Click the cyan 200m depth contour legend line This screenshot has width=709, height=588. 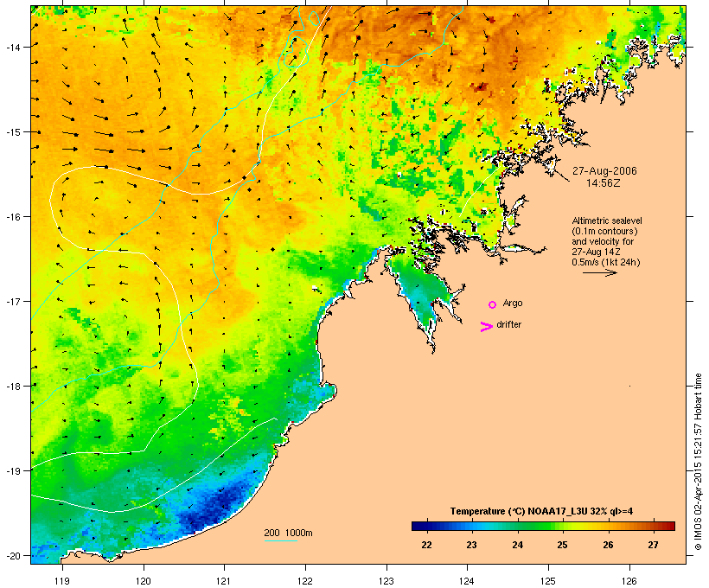click(x=280, y=540)
